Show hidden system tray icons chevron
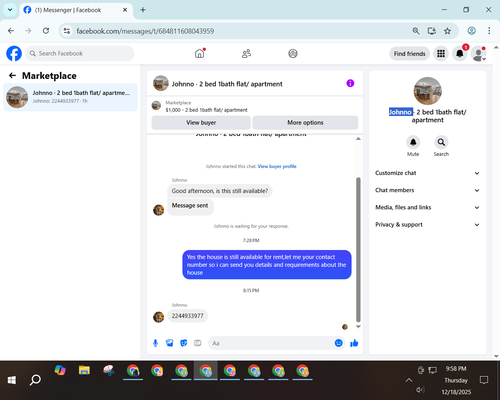The image size is (500, 400). click(x=409, y=380)
